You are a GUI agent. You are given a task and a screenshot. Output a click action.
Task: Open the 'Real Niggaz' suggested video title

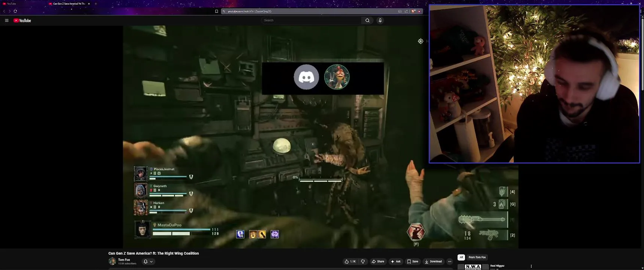click(497, 266)
